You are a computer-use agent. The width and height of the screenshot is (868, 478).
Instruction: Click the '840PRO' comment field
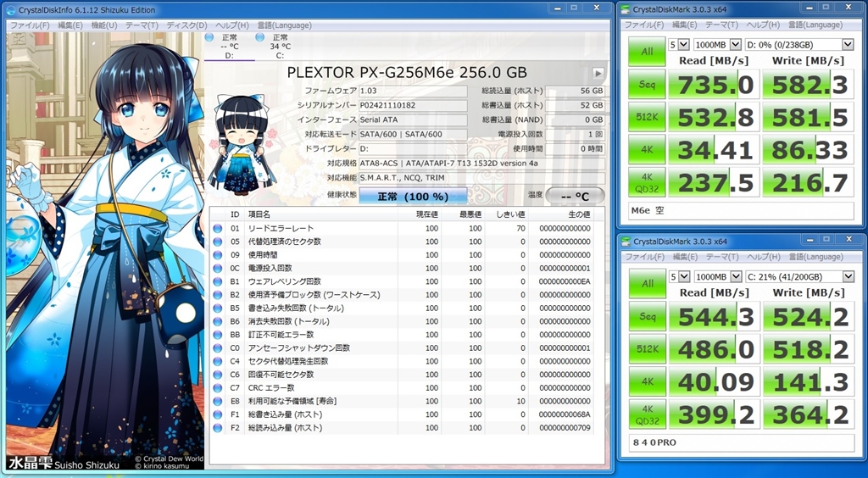point(742,442)
